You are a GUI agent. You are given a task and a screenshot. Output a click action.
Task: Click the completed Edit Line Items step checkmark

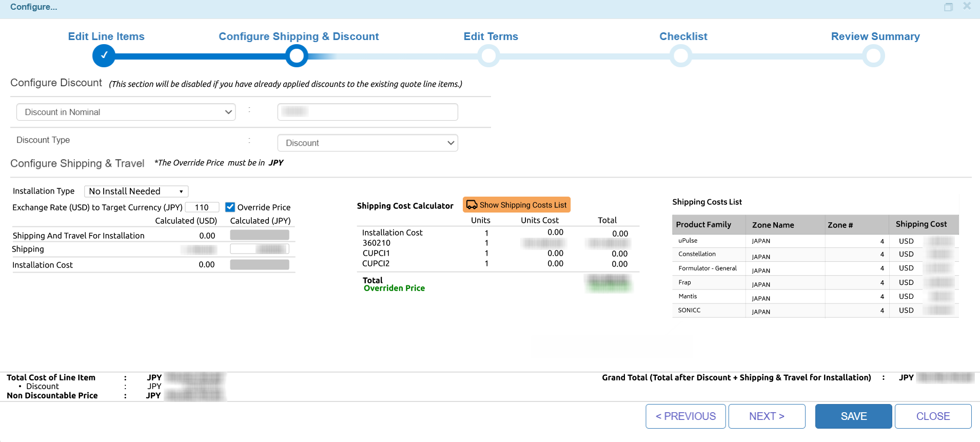(104, 55)
